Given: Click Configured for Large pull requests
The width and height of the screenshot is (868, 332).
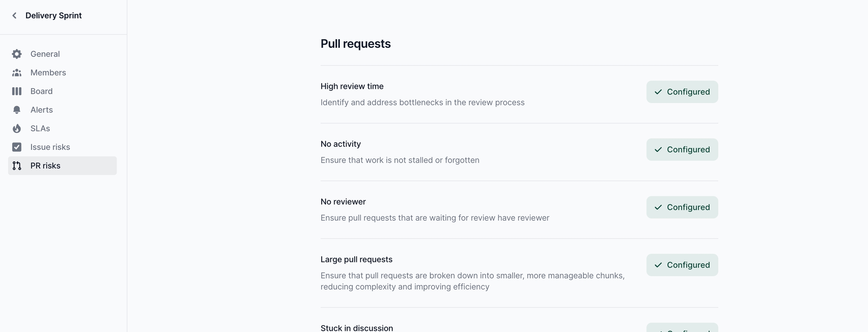Looking at the screenshot, I should (682, 265).
